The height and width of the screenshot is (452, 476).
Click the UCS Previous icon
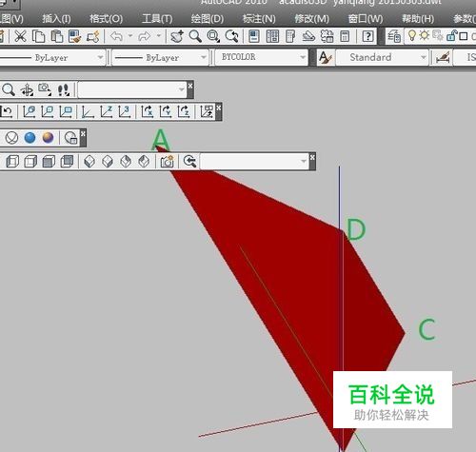point(7,111)
